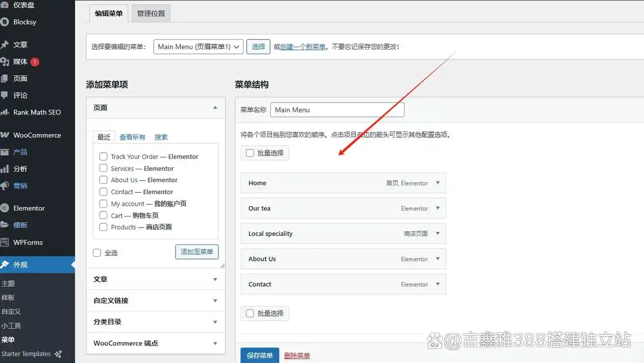Click the Blocksy icon in sidebar
This screenshot has height=363, width=644.
click(5, 22)
